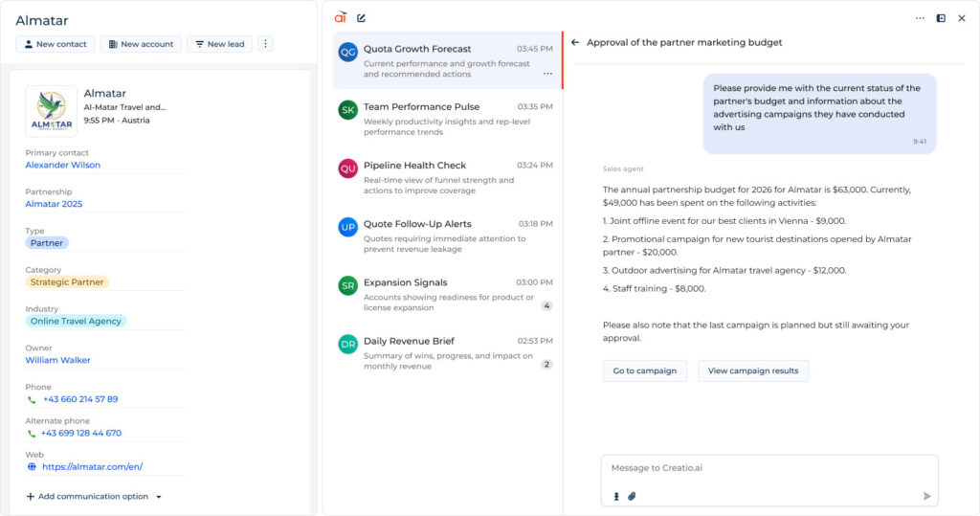Call alternate phone via green handset icon
This screenshot has width=980, height=516.
[32, 434]
